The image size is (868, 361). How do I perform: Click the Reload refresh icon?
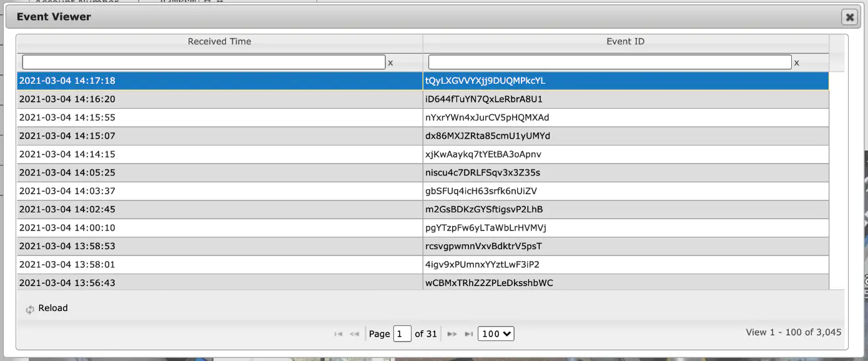(30, 309)
